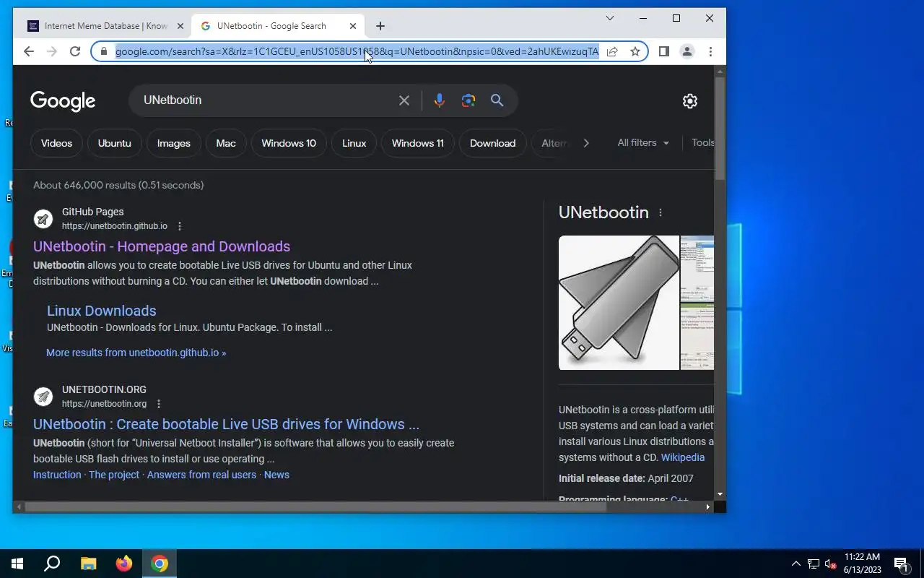Clear the search box text

coord(404,100)
